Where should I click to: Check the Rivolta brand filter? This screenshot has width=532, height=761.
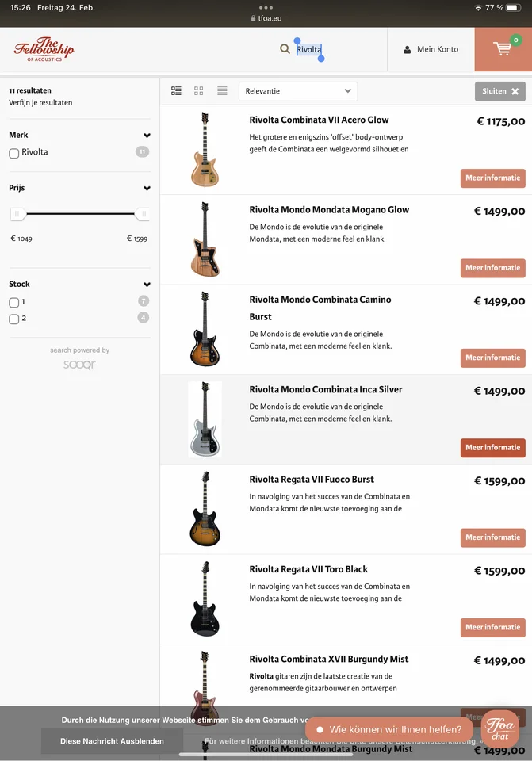pyautogui.click(x=14, y=153)
